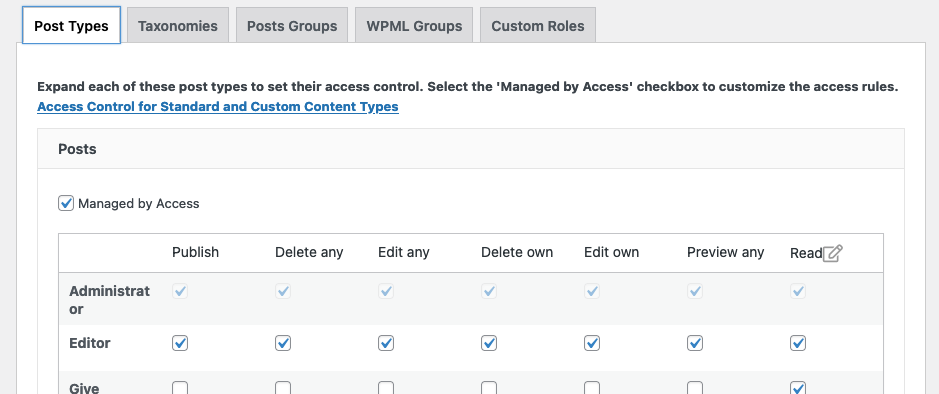Image resolution: width=939 pixels, height=394 pixels.
Task: Click Administrator Delete own checkbox
Action: [489, 291]
